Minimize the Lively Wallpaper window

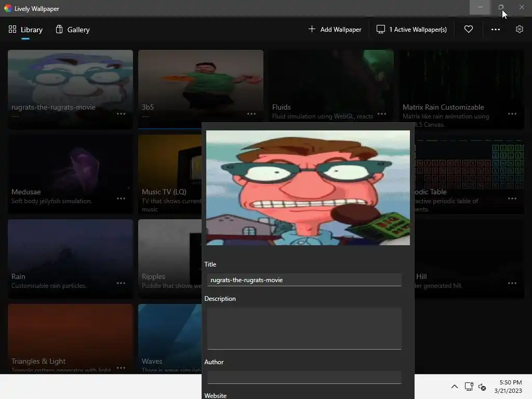(480, 7)
